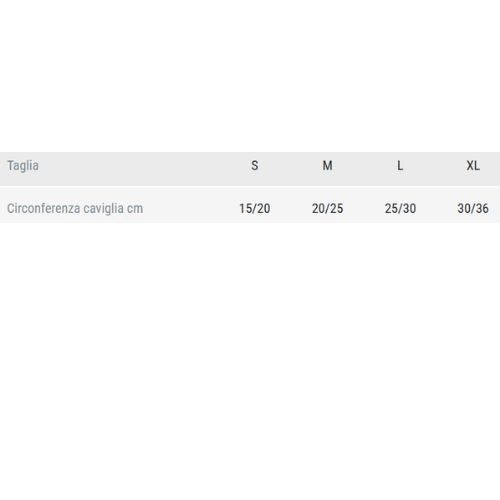Viewport: 500px width, 500px height.
Task: Click the word caviglia in row label
Action: pos(103,209)
